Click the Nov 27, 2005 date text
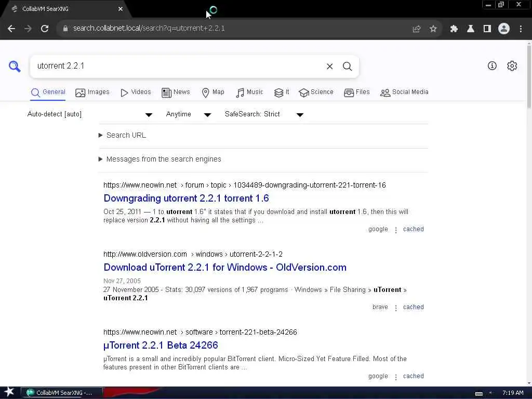This screenshot has height=399, width=532. (x=122, y=281)
